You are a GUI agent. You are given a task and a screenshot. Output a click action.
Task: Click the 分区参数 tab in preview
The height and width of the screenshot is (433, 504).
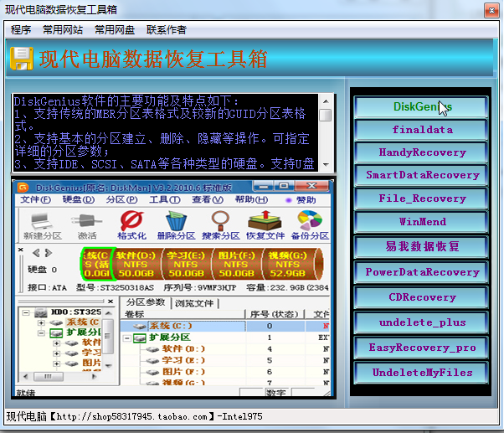tap(146, 302)
